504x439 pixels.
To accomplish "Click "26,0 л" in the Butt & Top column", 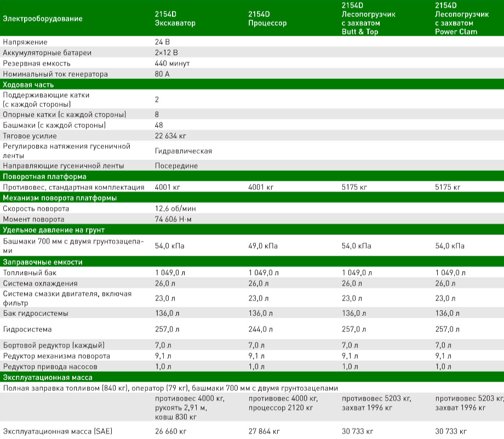I will [x=352, y=284].
